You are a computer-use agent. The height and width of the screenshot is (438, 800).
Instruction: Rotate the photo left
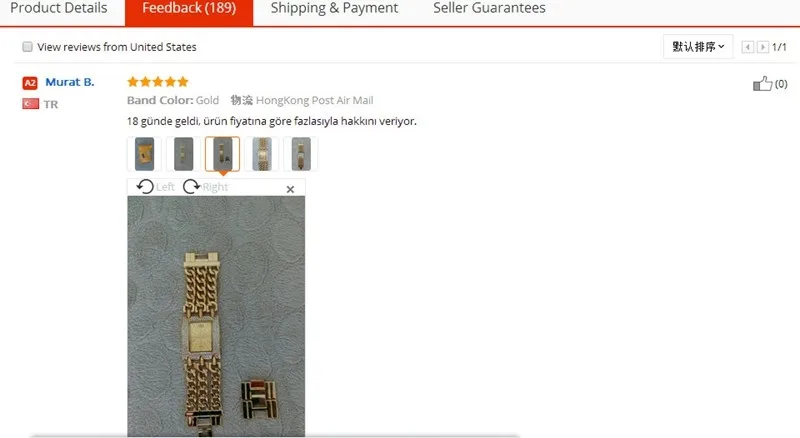click(155, 187)
